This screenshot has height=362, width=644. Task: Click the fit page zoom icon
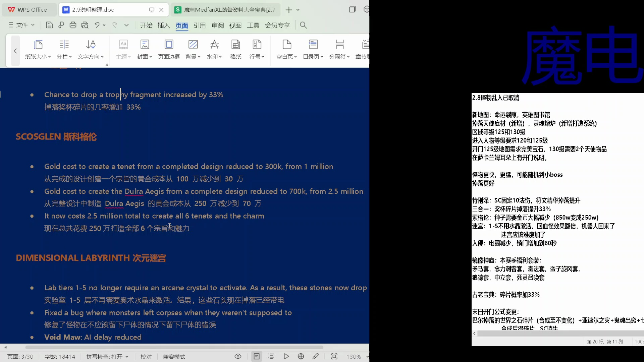coord(334,357)
